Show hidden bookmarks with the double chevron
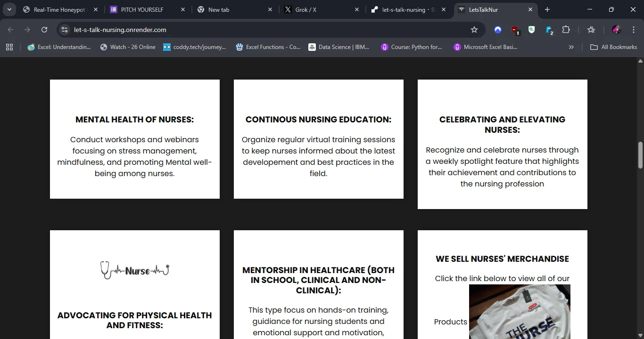The height and width of the screenshot is (339, 644). point(571,47)
